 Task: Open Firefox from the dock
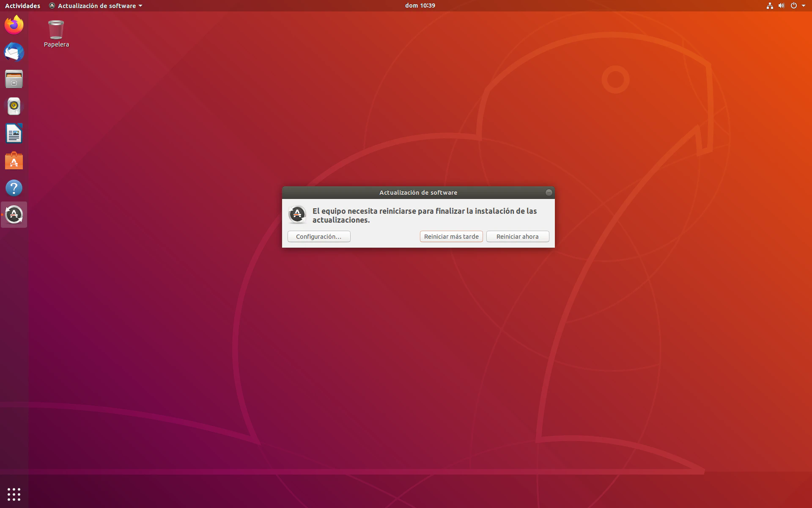coord(14,25)
